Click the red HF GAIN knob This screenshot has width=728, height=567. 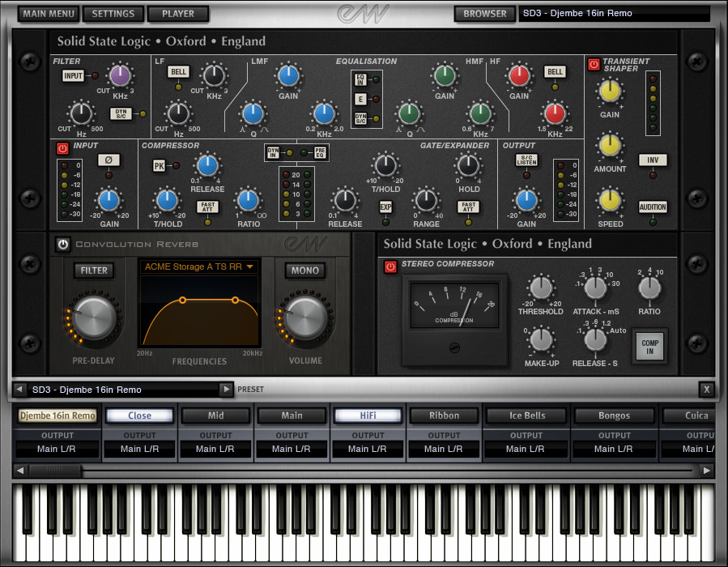pyautogui.click(x=519, y=75)
